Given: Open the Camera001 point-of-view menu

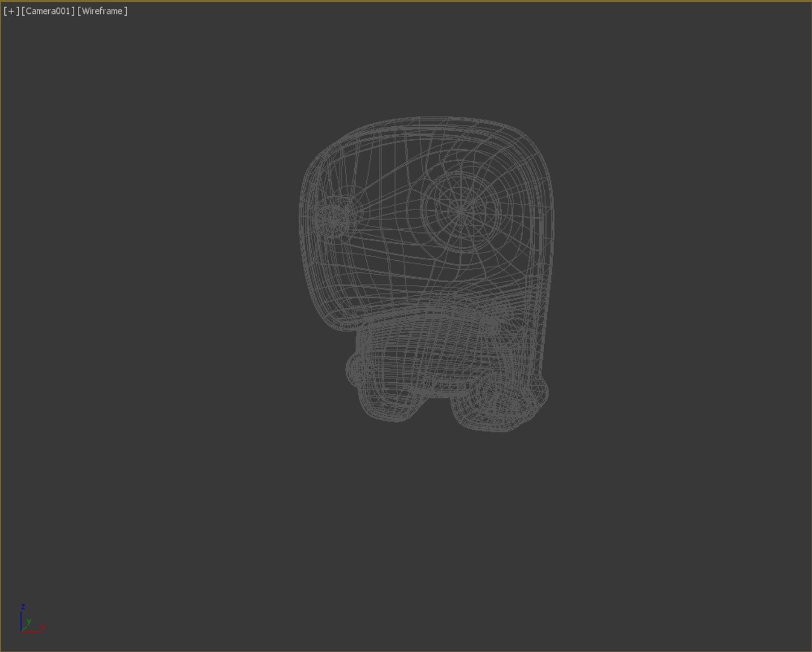Looking at the screenshot, I should tap(48, 11).
